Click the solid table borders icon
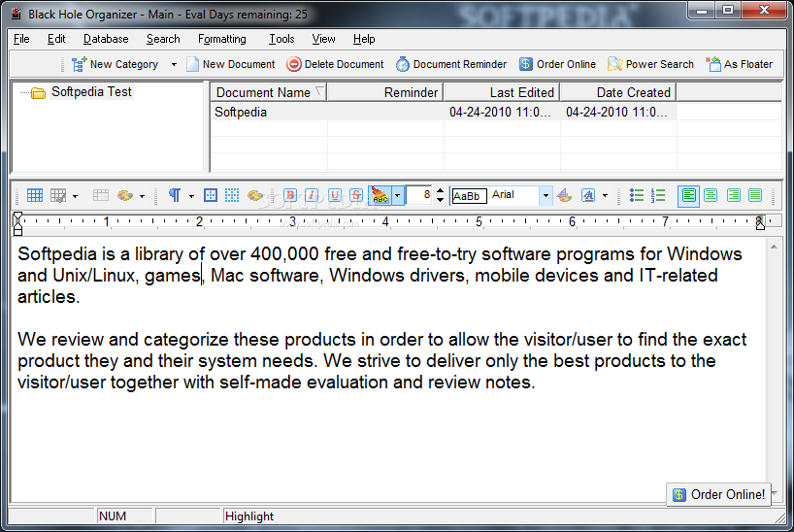794x532 pixels. [x=210, y=195]
